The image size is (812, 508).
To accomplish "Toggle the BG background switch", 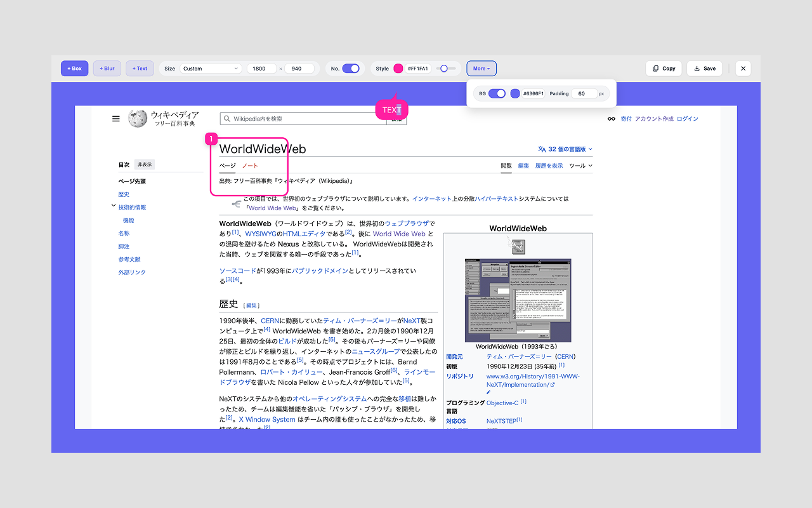I will tap(497, 93).
